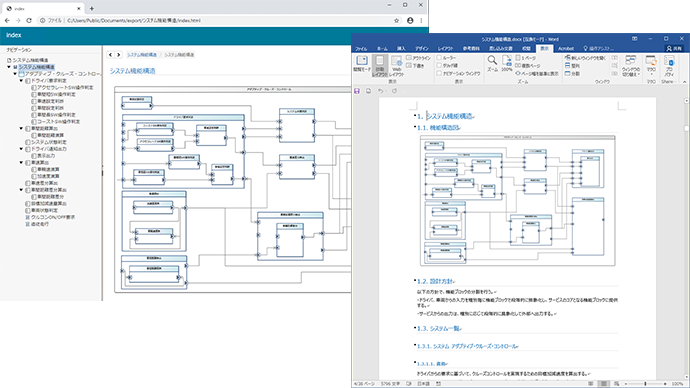Select コーストSW操作判定 in navigation tree
This screenshot has width=690, height=388.
(59, 121)
